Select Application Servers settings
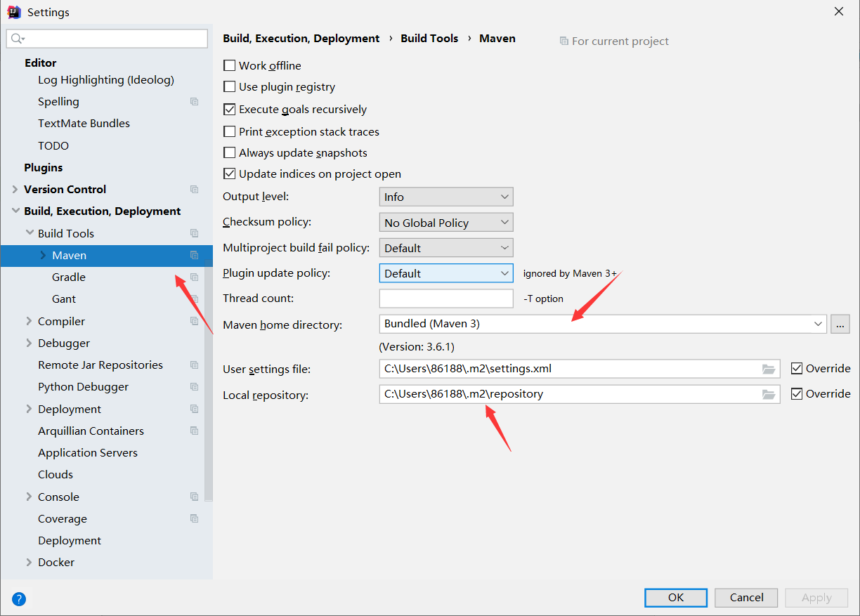Screen dimensions: 860x616 point(88,453)
